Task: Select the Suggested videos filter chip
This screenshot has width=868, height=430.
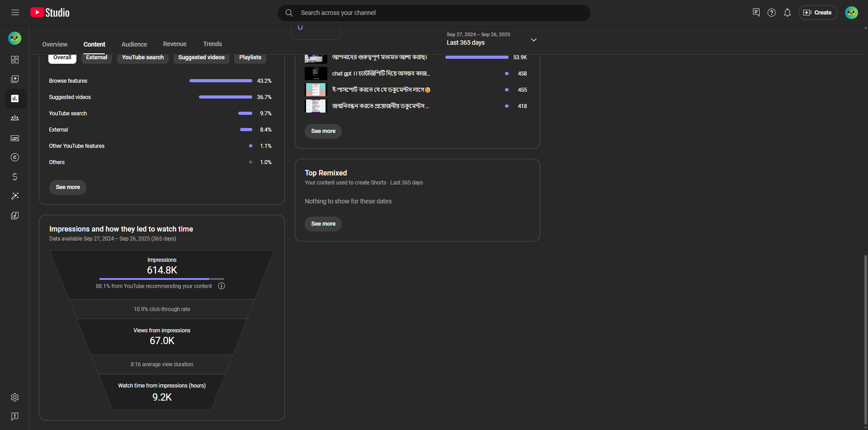Action: 201,58
